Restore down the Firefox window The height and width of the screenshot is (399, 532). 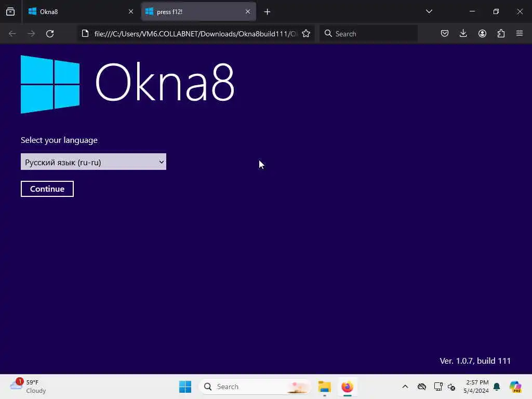pyautogui.click(x=496, y=11)
